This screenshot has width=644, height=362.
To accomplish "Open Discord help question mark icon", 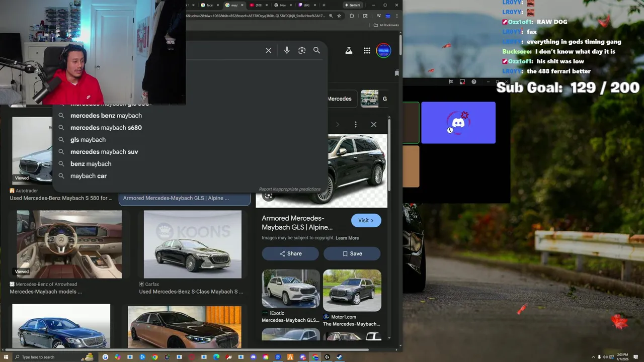I will pyautogui.click(x=474, y=81).
